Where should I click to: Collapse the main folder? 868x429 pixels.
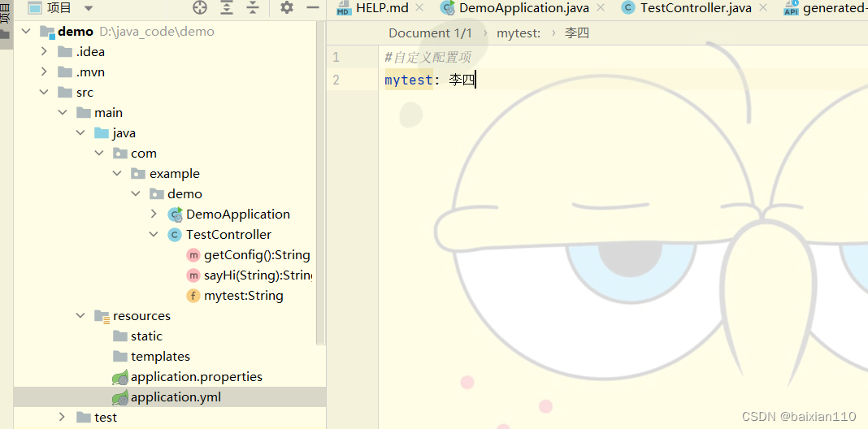click(x=63, y=113)
